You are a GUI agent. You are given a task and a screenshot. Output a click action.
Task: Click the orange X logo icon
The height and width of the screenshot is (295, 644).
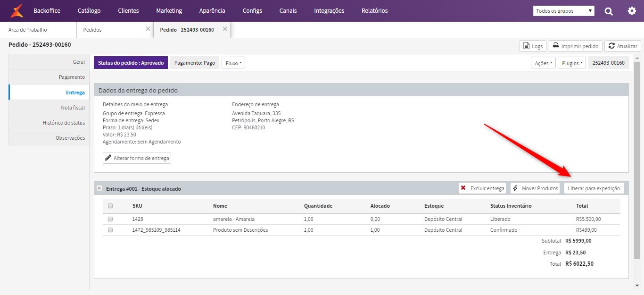[x=17, y=10]
